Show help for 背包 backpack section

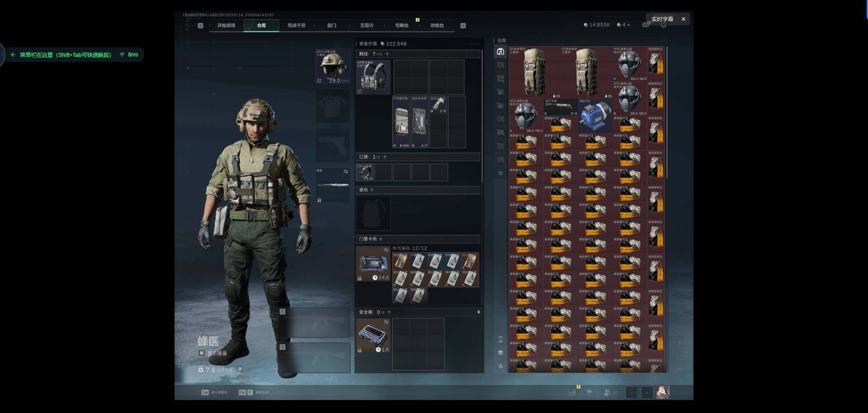click(372, 190)
